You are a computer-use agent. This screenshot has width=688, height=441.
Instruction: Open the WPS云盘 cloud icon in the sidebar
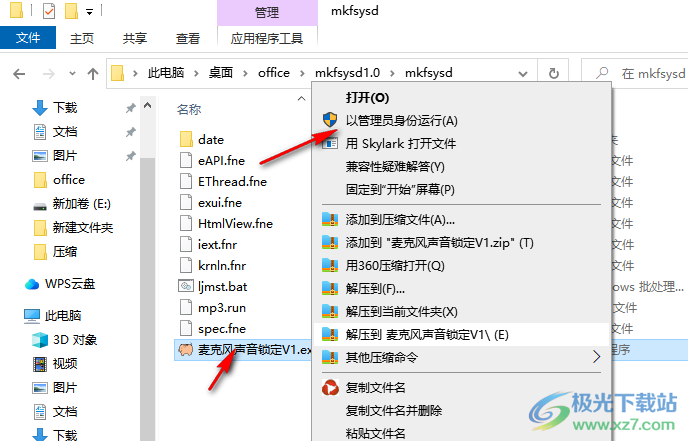coord(32,284)
